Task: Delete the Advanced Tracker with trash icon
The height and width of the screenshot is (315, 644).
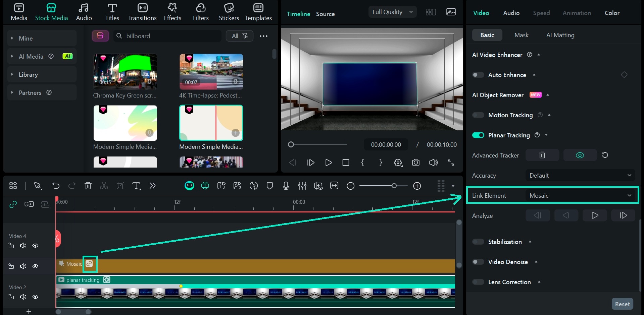Action: coord(542,155)
